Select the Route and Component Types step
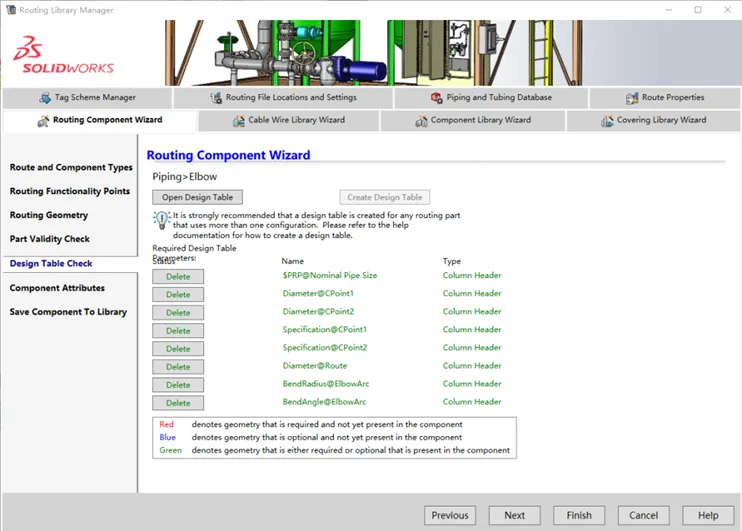742x531 pixels. coord(71,167)
